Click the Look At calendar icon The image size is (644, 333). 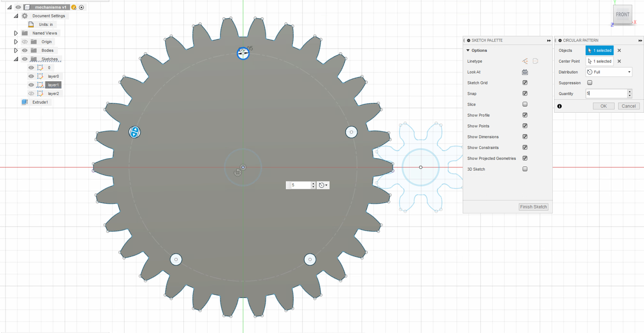[x=525, y=72]
